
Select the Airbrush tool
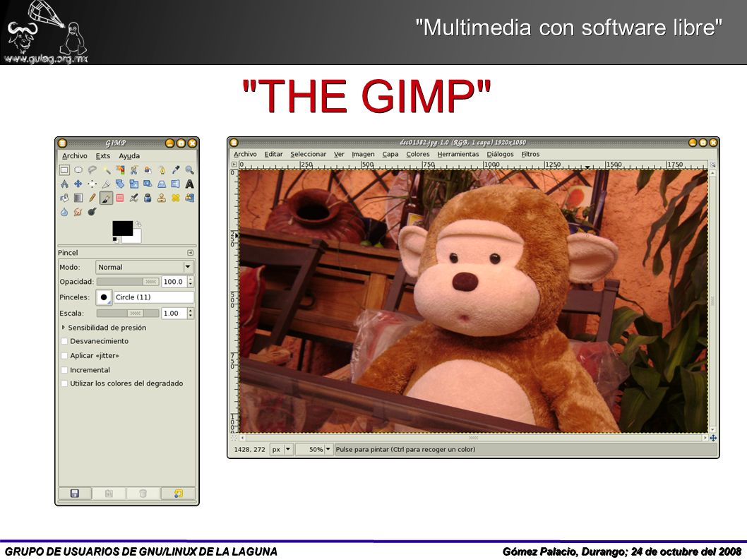[x=134, y=198]
